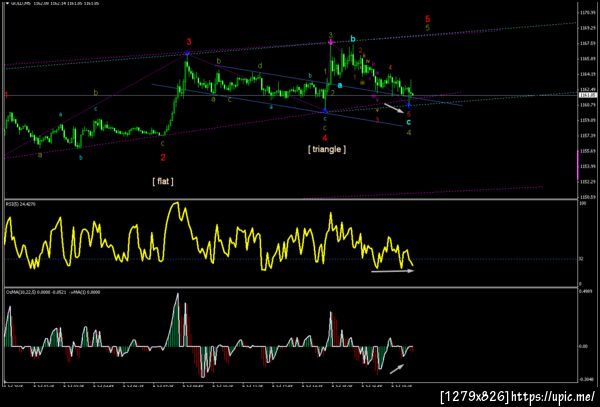Select the blue marker above the red 4
The height and width of the screenshot is (407, 600).
[325, 111]
